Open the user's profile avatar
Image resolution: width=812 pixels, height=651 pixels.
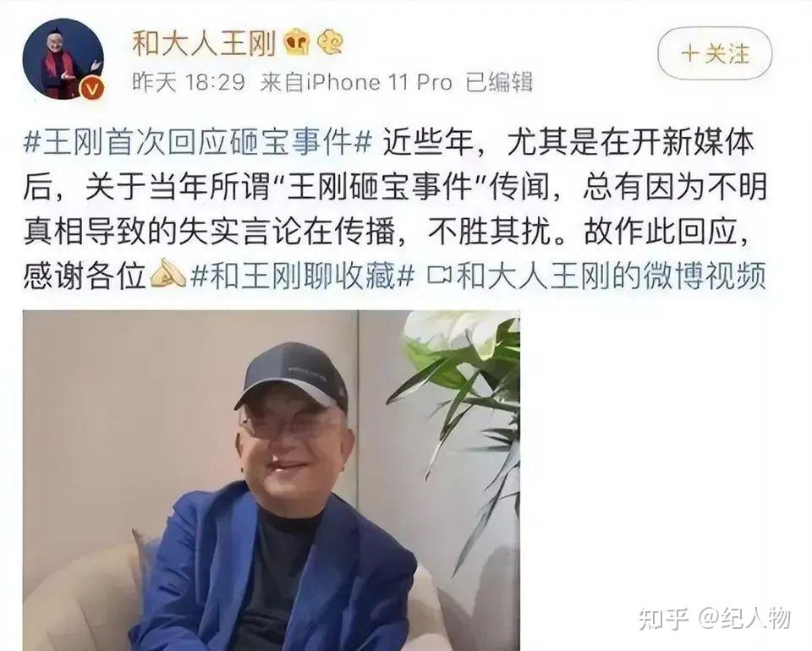pyautogui.click(x=63, y=59)
